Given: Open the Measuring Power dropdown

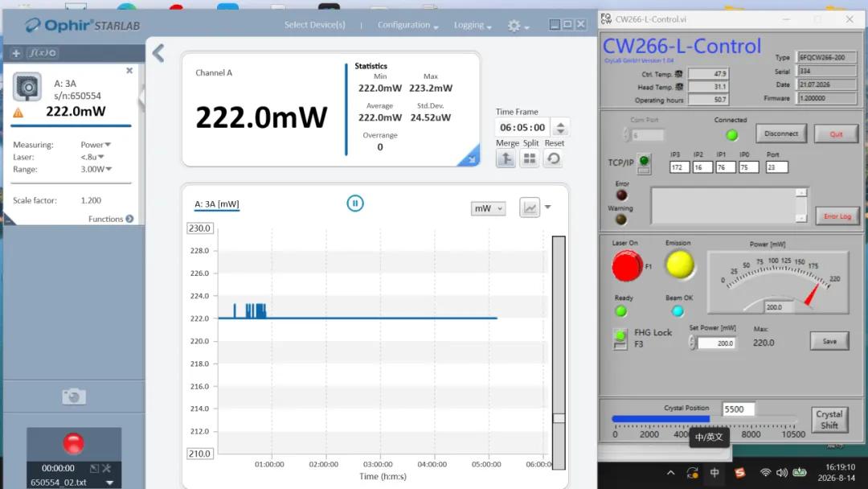Looking at the screenshot, I should (x=96, y=145).
